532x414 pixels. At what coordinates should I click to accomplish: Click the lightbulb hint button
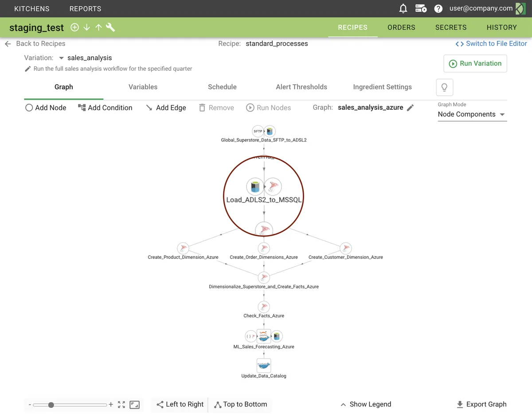pos(444,87)
